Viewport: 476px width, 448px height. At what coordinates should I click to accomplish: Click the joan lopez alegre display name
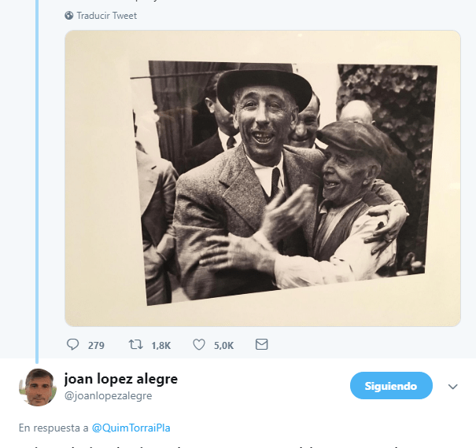click(x=120, y=380)
